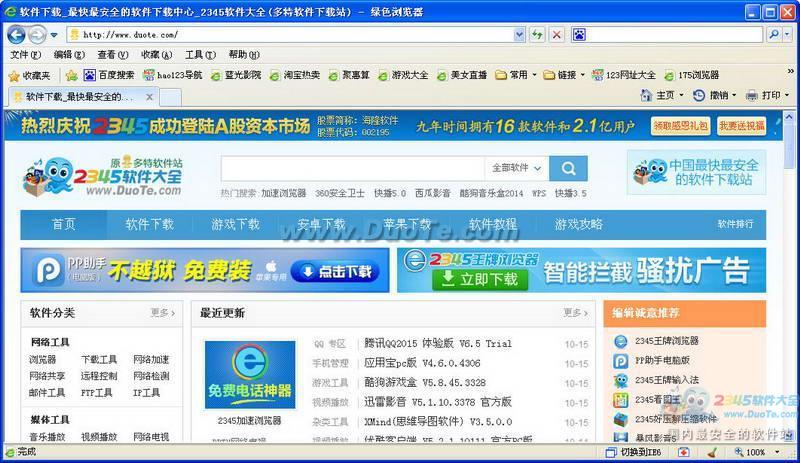Viewport: 800px width, 463px height.
Task: Close the 软件下载 browser tab
Action: point(149,96)
